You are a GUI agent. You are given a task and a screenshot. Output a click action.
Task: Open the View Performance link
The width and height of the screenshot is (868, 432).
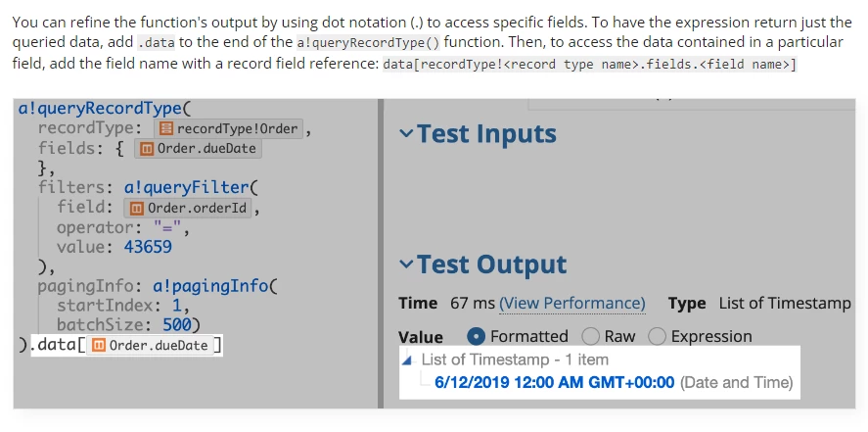(x=572, y=304)
